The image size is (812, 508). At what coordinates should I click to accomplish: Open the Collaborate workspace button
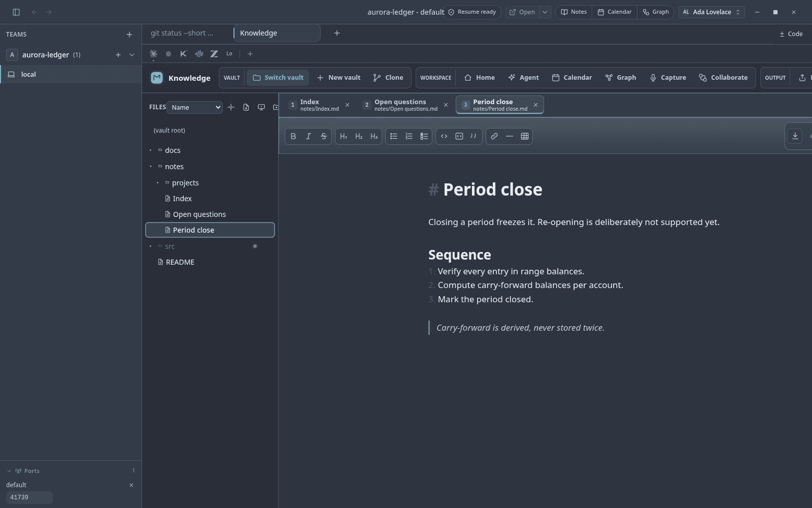(x=723, y=78)
